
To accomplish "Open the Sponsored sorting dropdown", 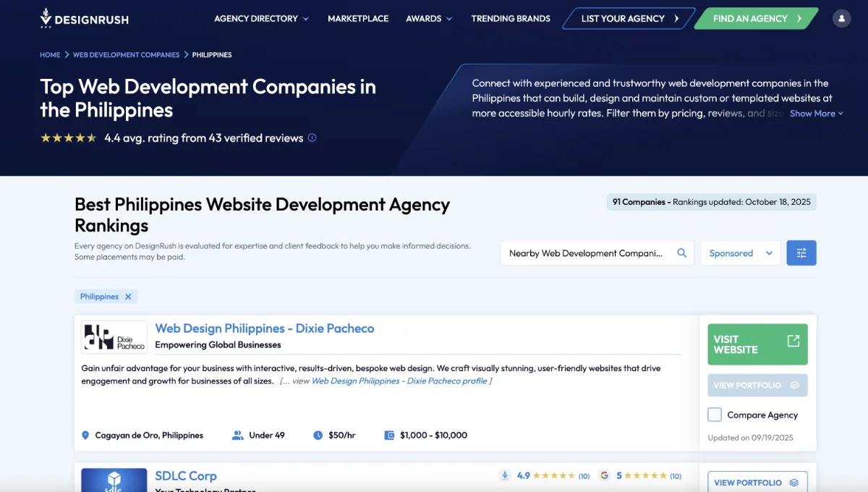I will pos(739,253).
